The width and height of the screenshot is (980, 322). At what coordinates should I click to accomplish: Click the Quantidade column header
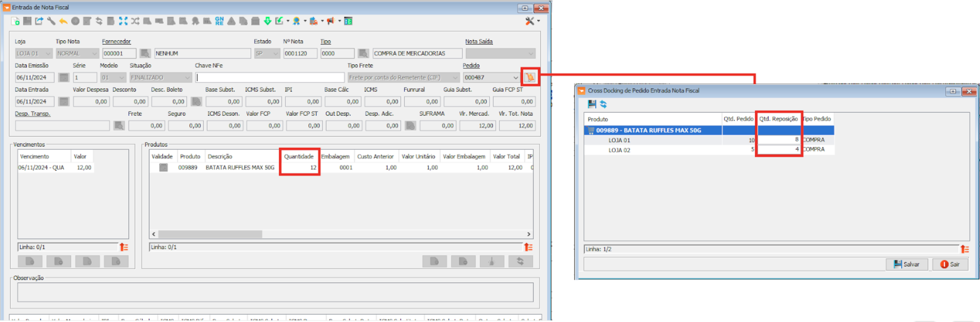(299, 156)
